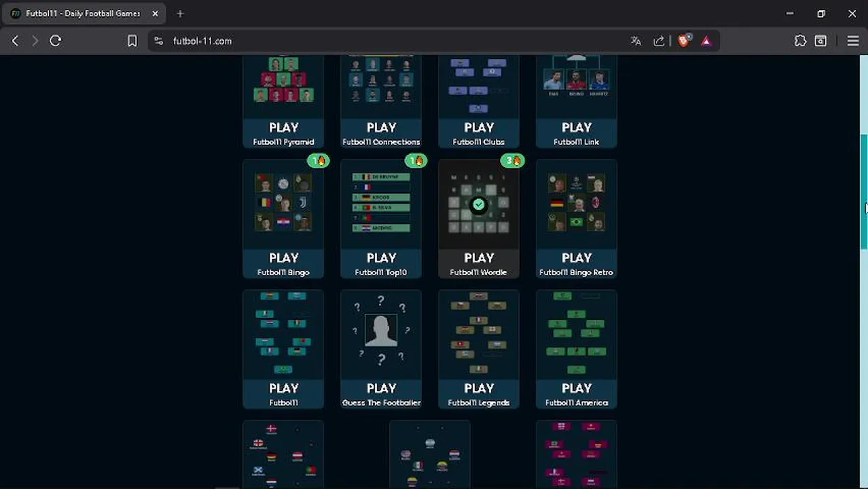The width and height of the screenshot is (868, 489).
Task: Bookmark this page
Action: pos(132,41)
